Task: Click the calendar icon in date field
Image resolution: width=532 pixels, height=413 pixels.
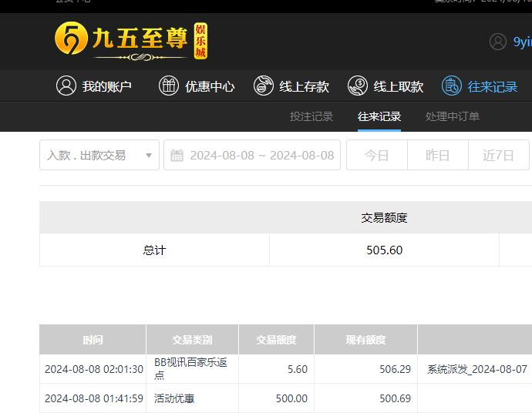Action: point(177,156)
